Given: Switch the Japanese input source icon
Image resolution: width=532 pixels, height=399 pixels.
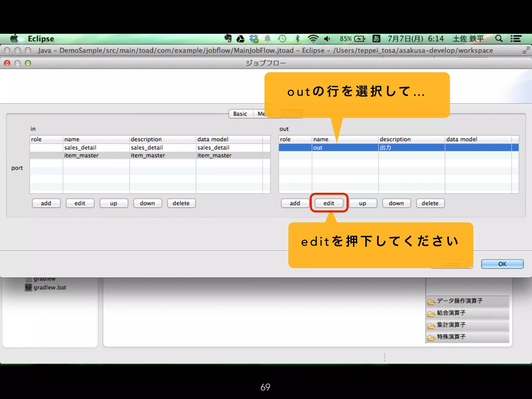Looking at the screenshot, I should click(376, 39).
